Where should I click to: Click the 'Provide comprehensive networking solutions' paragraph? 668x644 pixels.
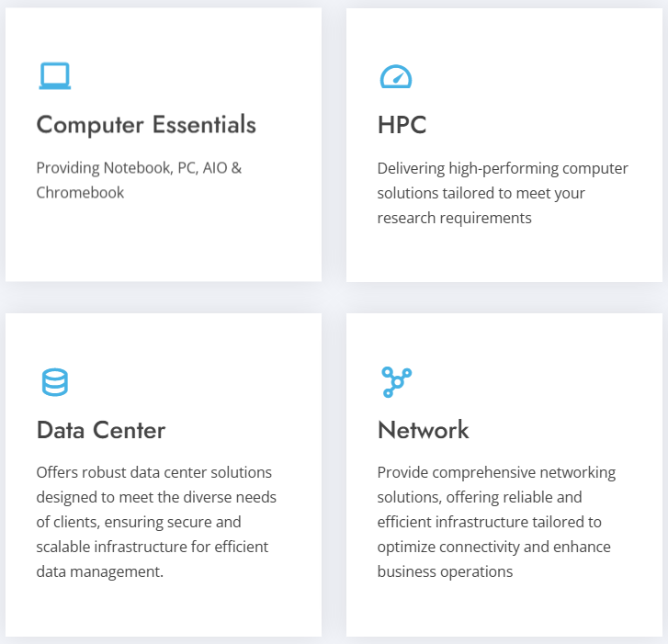coord(496,522)
